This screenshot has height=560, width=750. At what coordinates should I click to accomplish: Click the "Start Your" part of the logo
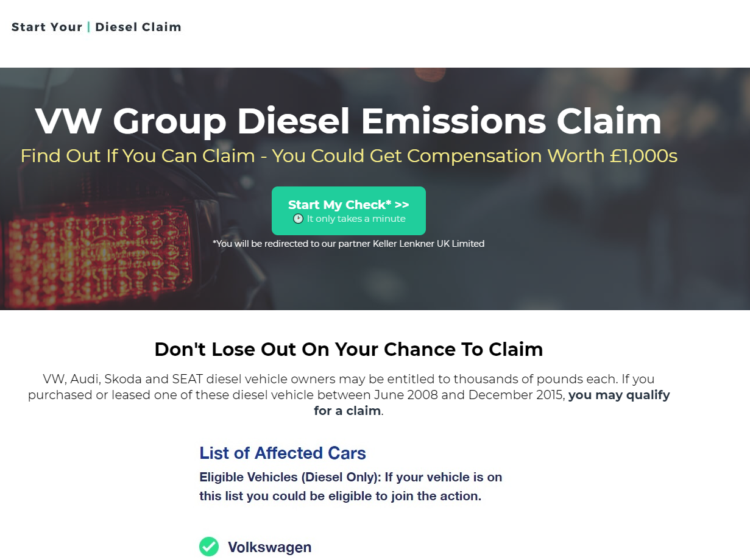coord(47,27)
